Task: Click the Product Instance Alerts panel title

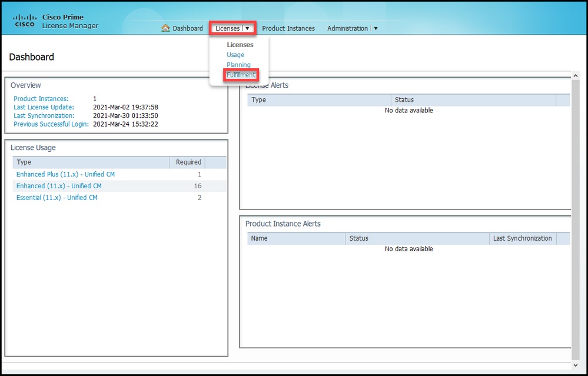Action: click(x=283, y=224)
